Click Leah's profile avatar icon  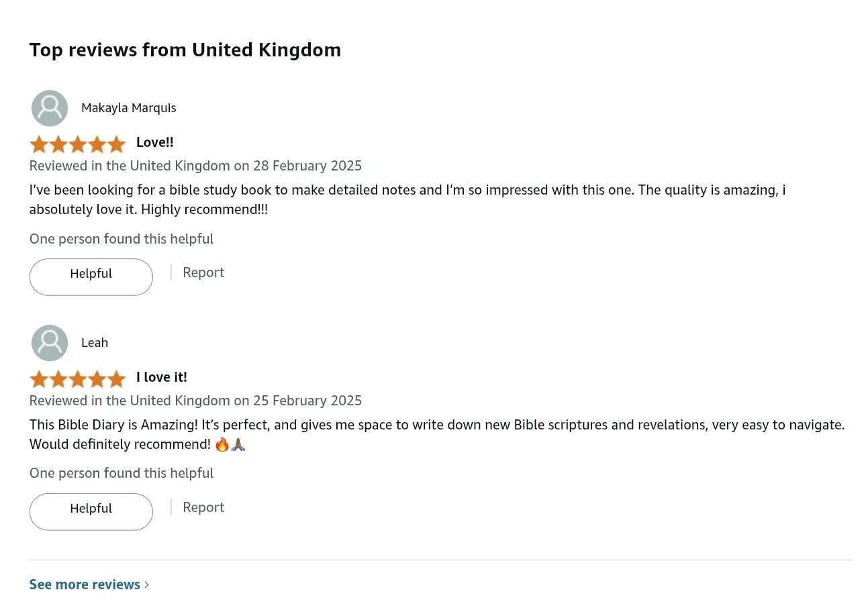tap(50, 343)
